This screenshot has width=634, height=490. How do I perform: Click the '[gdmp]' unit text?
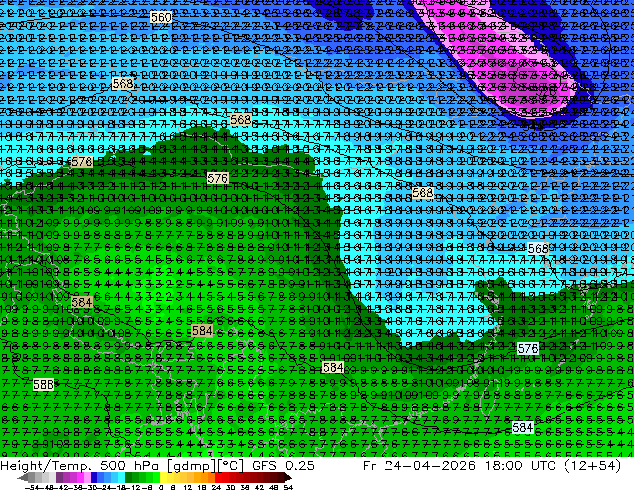191,466
